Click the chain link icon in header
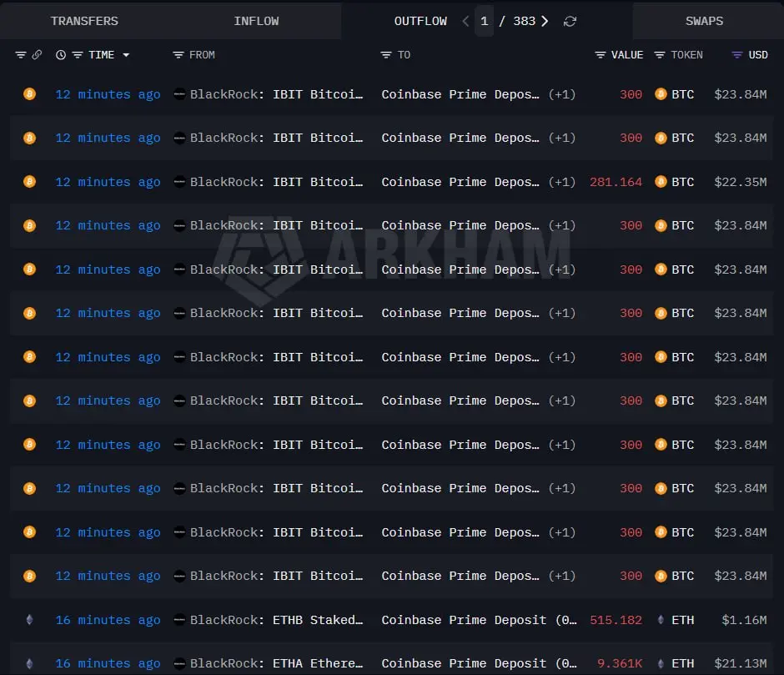The width and height of the screenshot is (784, 675). [37, 54]
